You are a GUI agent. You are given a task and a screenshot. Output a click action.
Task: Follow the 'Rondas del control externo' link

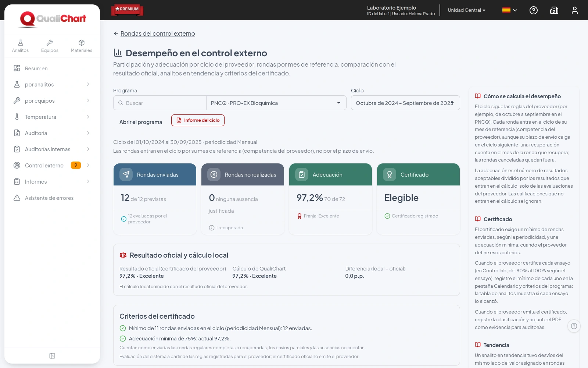158,33
